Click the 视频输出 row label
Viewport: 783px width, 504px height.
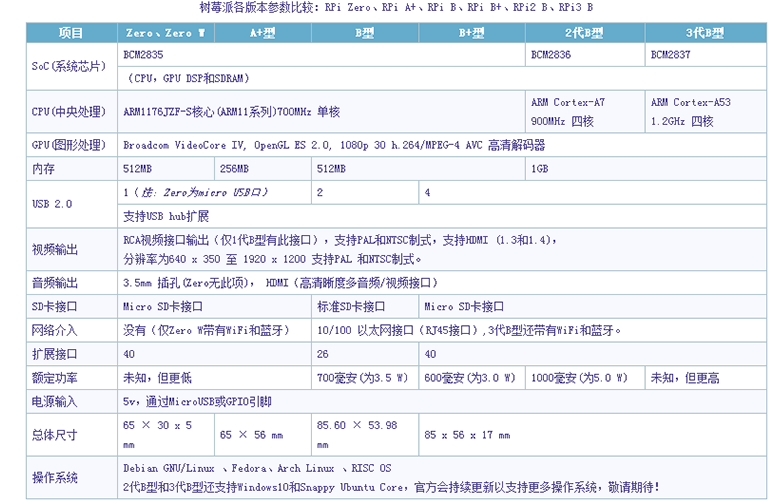72,250
